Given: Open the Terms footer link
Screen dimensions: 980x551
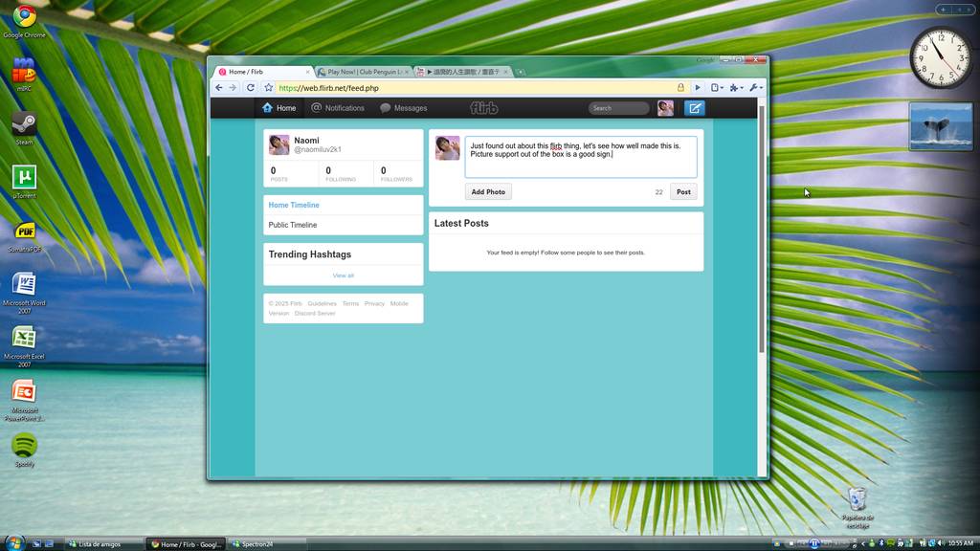Looking at the screenshot, I should (x=350, y=303).
